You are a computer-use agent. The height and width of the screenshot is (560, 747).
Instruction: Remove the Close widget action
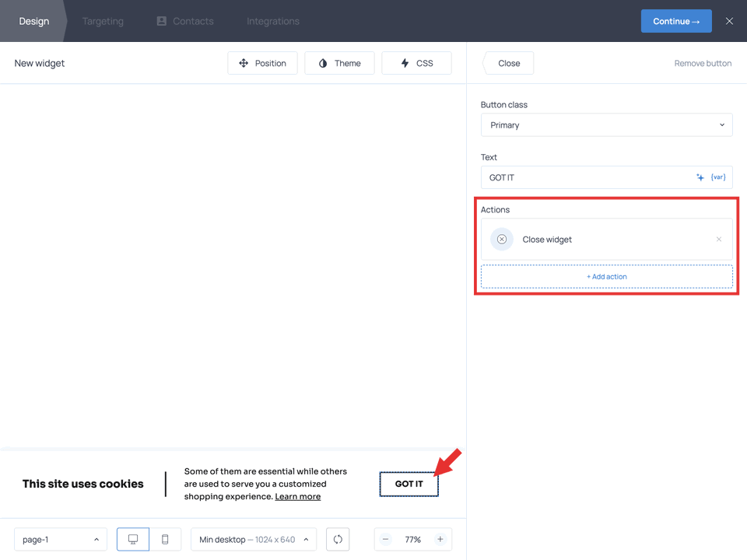point(719,239)
